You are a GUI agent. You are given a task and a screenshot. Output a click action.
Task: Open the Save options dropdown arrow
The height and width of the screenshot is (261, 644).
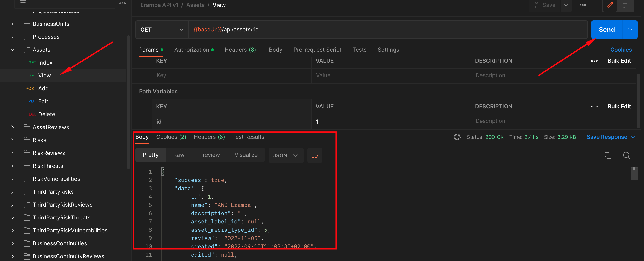(x=566, y=5)
